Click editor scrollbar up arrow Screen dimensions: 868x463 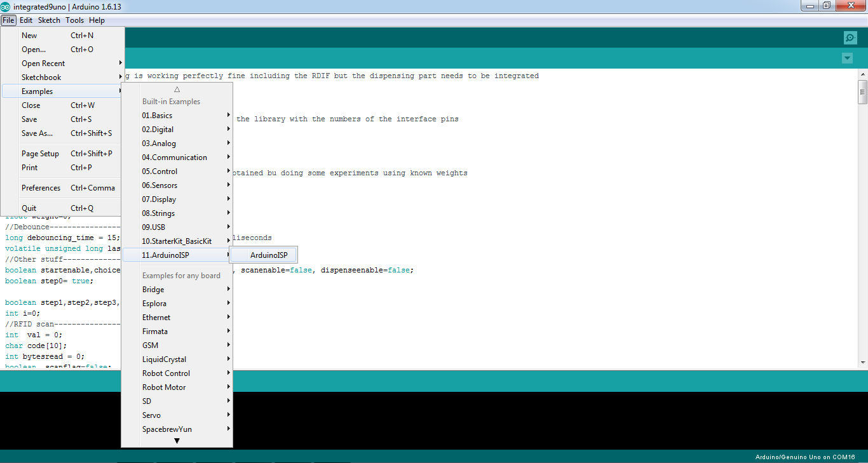tap(862, 74)
